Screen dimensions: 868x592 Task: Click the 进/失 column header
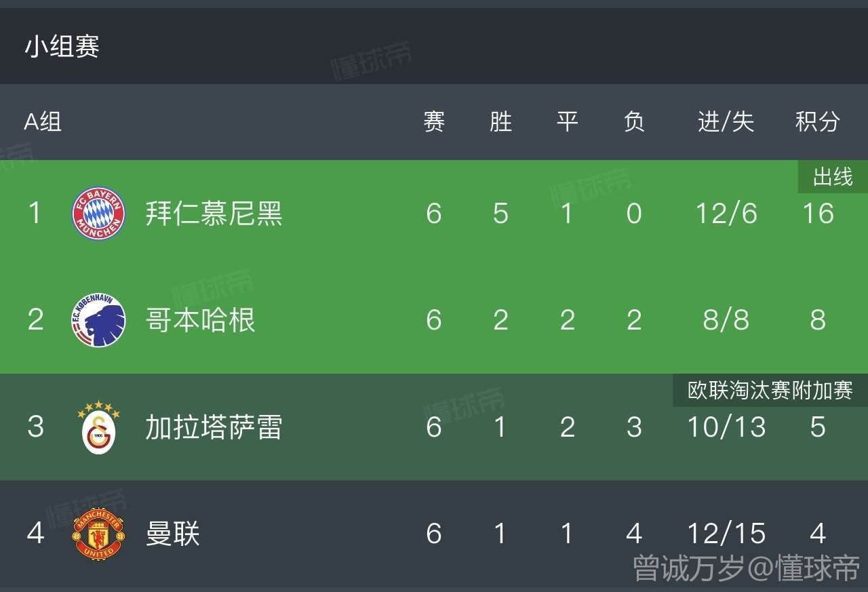726,122
